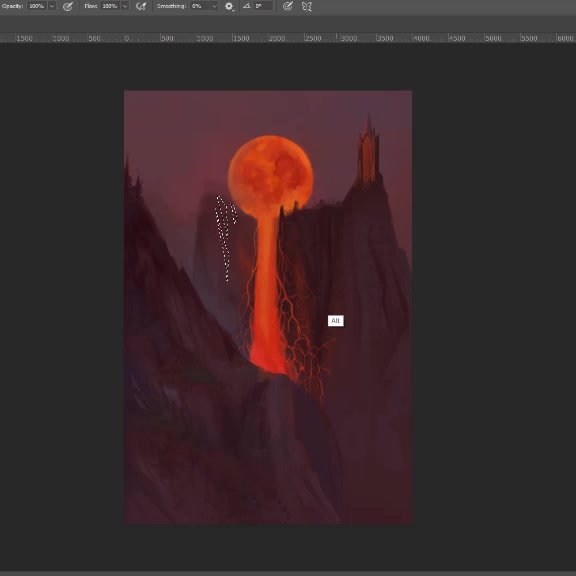Click the castle tower on the cliff
The height and width of the screenshot is (576, 576).
(x=368, y=151)
